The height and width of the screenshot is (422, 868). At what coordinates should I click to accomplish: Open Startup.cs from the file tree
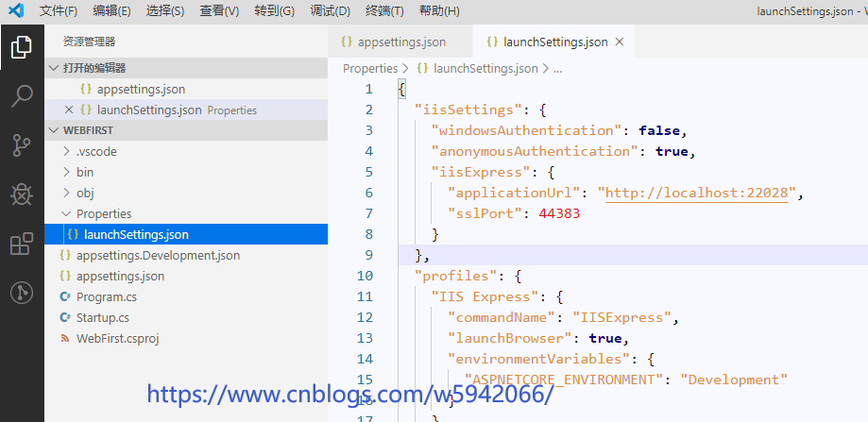point(102,317)
